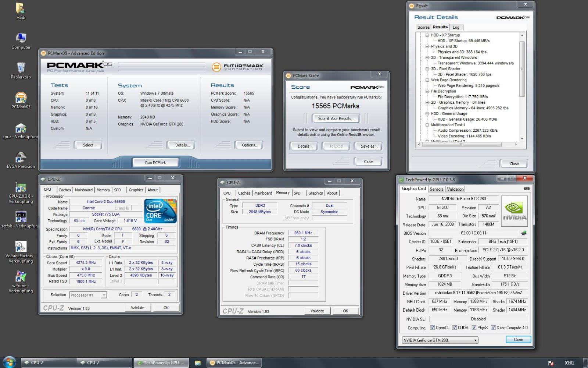Viewport: 588px width, 368px height.
Task: Click Save as... in PCMark Score
Action: point(369,146)
